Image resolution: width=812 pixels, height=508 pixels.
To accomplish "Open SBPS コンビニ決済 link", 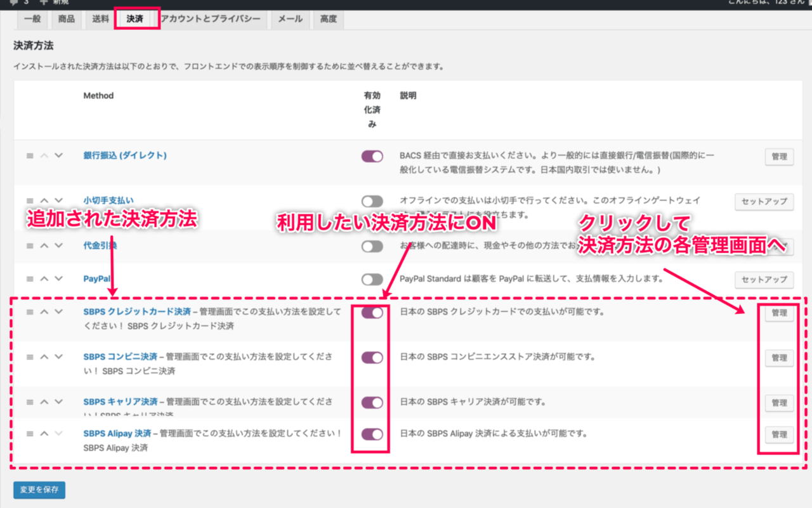I will pyautogui.click(x=121, y=357).
